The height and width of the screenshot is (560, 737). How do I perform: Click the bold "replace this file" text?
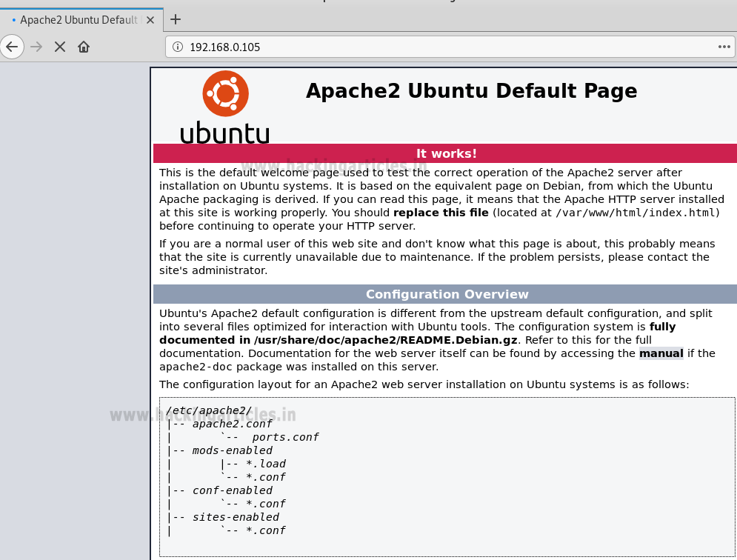(441, 213)
